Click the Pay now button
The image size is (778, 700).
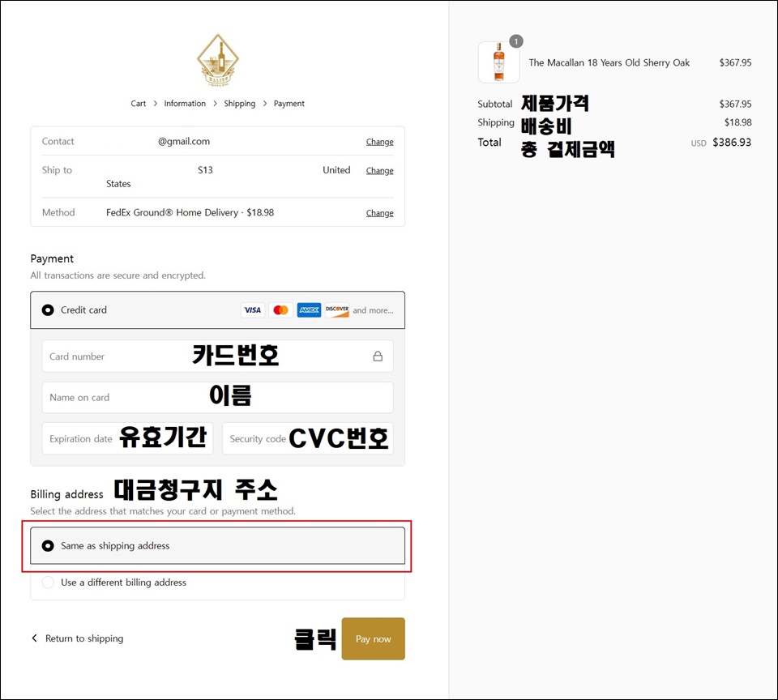[x=373, y=639]
